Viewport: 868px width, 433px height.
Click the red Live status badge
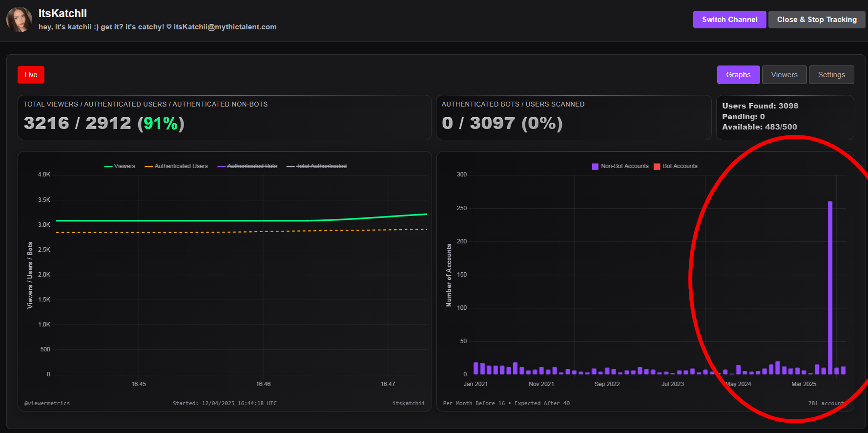click(31, 75)
